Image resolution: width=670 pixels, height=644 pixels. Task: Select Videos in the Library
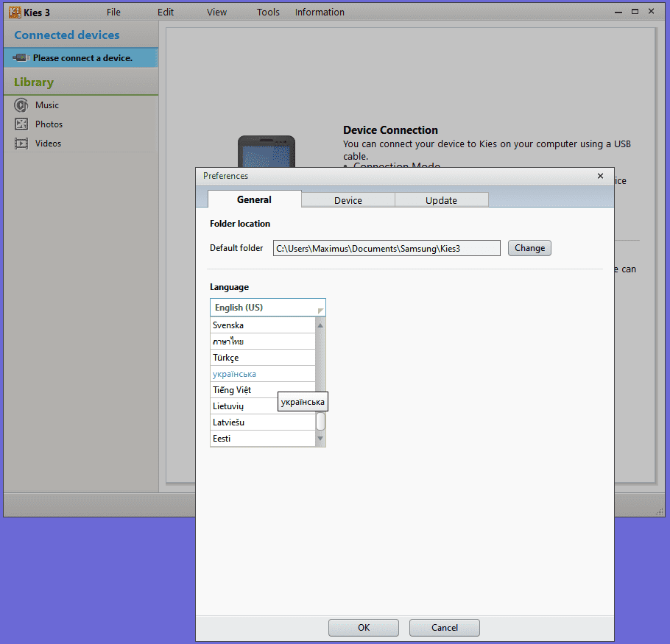tap(48, 144)
